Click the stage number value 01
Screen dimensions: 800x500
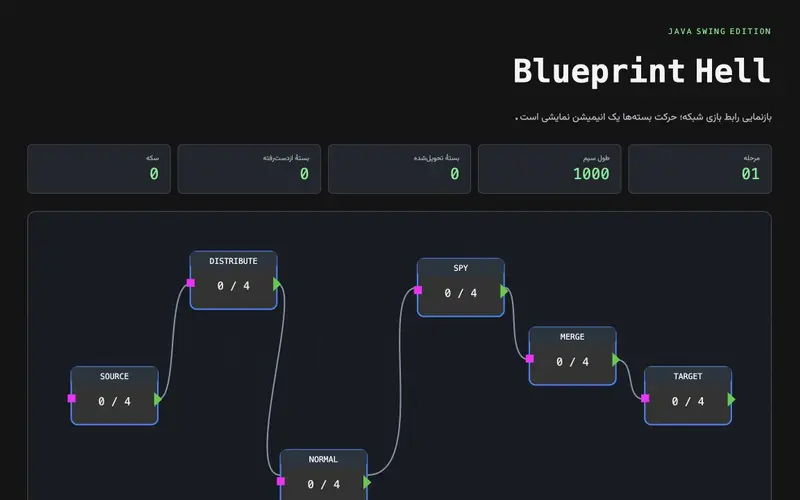click(750, 174)
